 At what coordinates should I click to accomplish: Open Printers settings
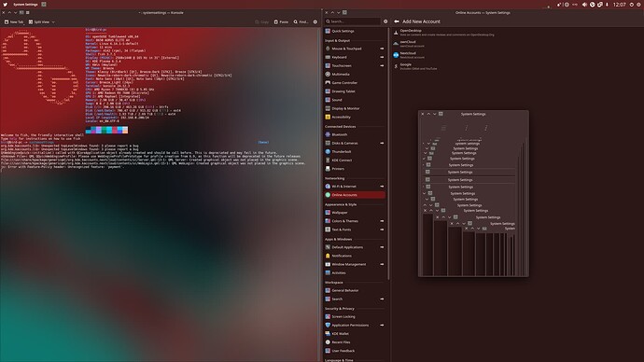click(355, 169)
